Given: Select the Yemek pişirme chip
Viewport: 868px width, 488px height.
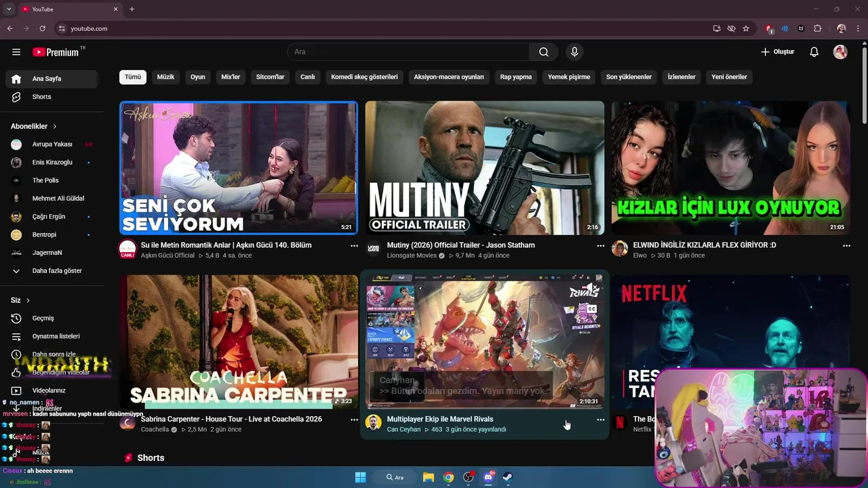Looking at the screenshot, I should (x=569, y=77).
